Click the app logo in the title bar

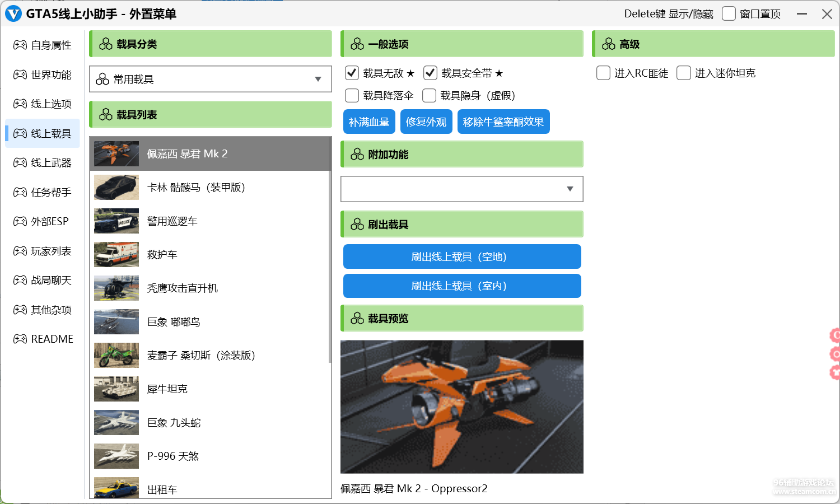pyautogui.click(x=13, y=14)
